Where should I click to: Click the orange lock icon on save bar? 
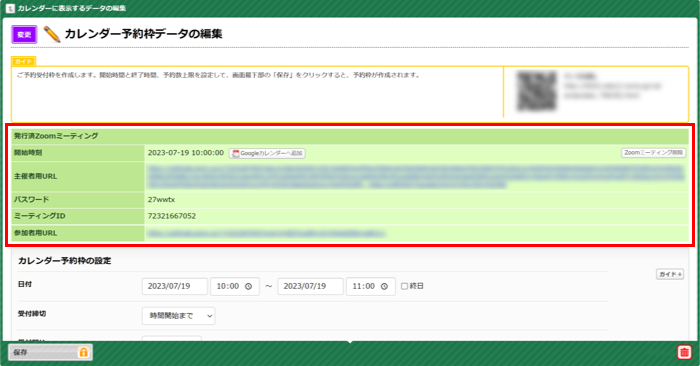pyautogui.click(x=83, y=352)
